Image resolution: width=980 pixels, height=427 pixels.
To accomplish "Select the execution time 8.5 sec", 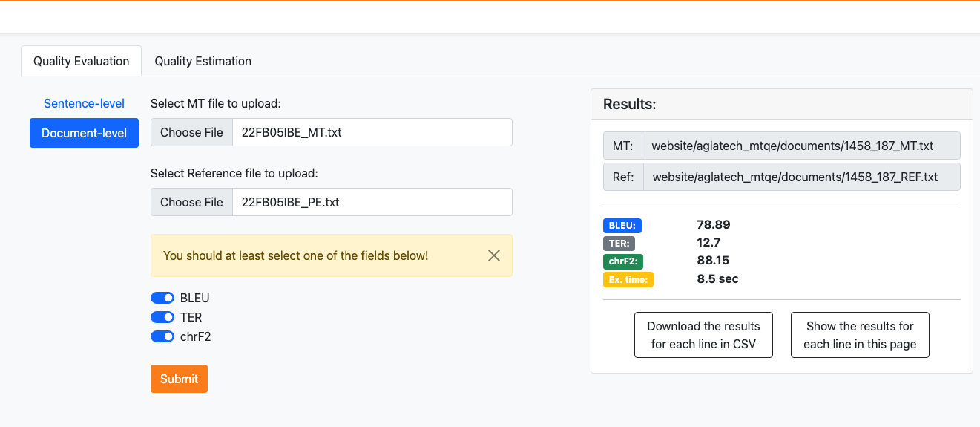I will pyautogui.click(x=717, y=279).
